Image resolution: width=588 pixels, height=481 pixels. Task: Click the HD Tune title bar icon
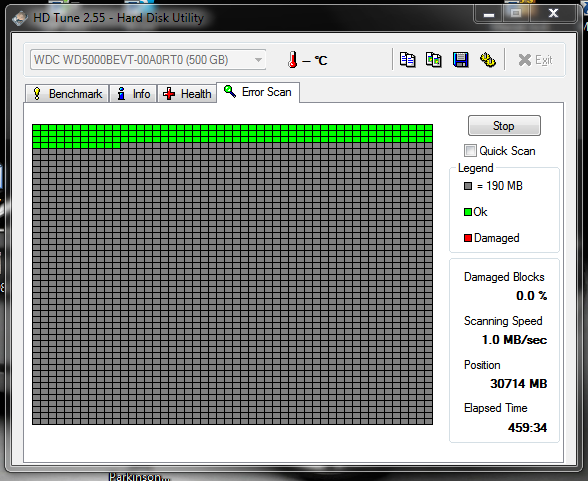coord(20,18)
